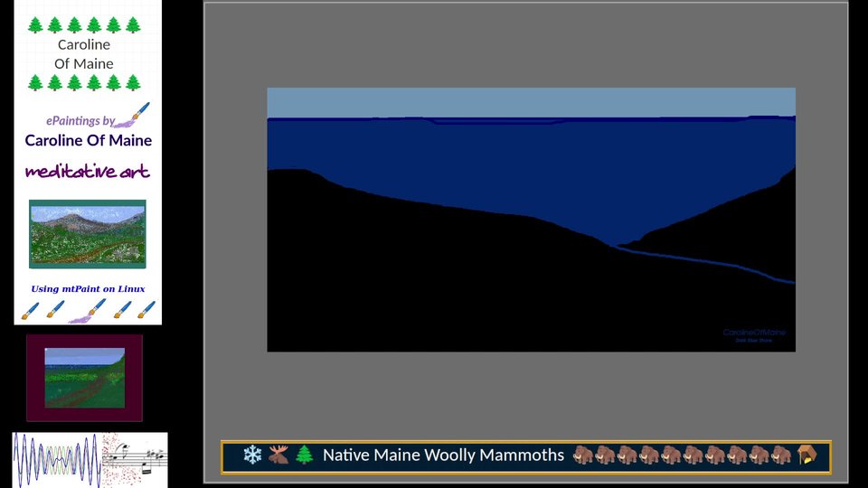This screenshot has width=868, height=488.
Task: Click the moose icon in the banner
Action: (278, 455)
